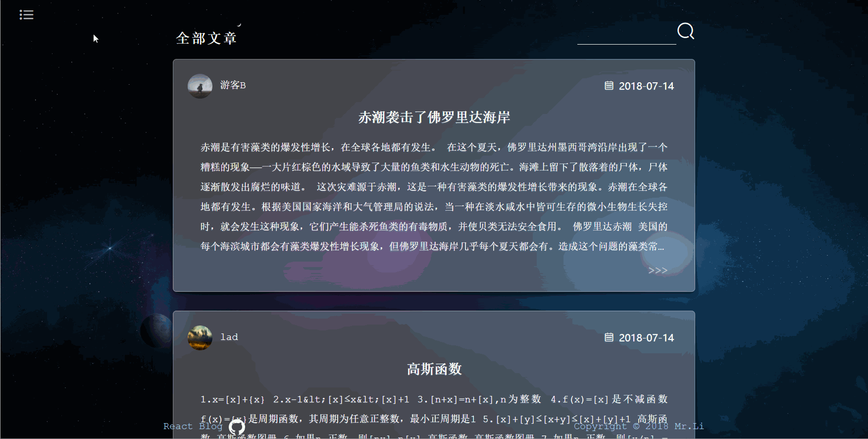This screenshot has height=439, width=868.
Task: Open article titled 高斯函数
Action: click(434, 369)
